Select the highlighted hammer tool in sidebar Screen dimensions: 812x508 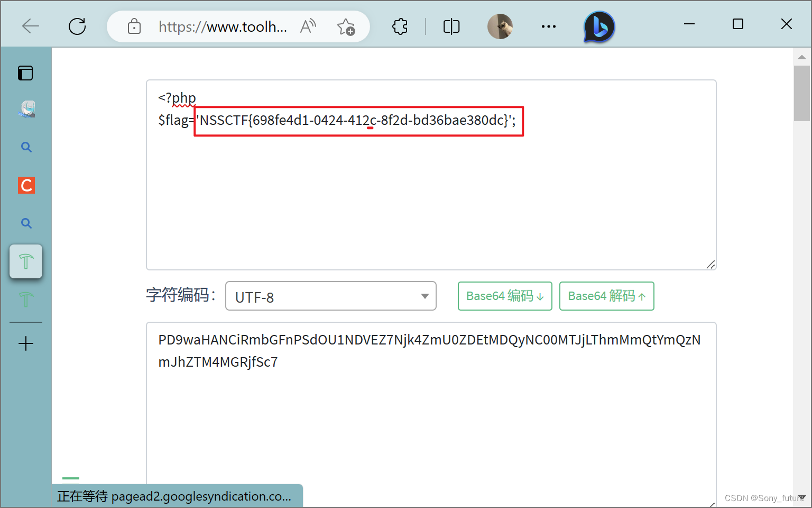point(26,261)
